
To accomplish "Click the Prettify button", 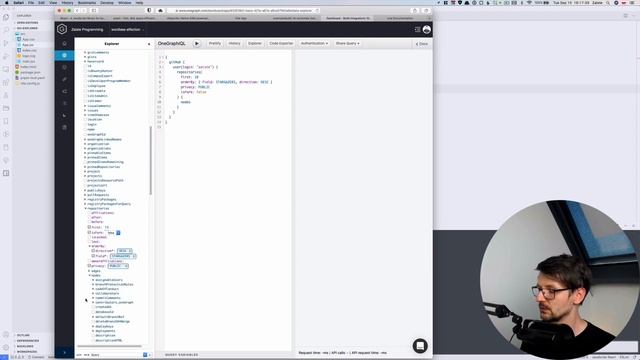I will coord(215,43).
